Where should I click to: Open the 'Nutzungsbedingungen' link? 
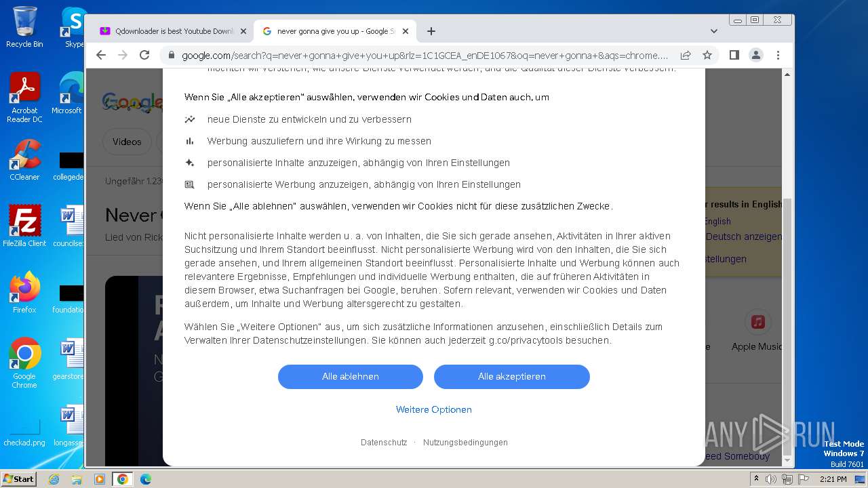(465, 443)
